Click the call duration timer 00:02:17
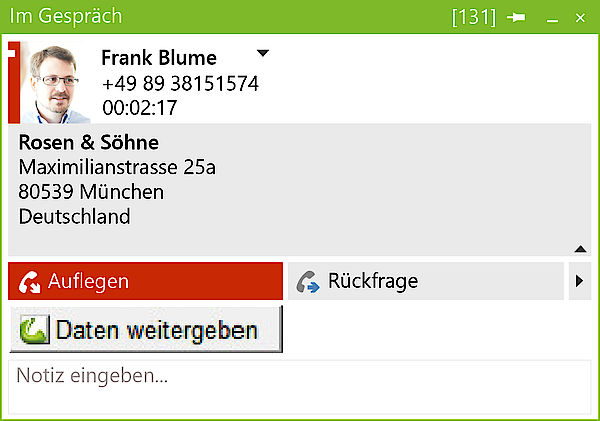Viewport: 600px width, 421px height. click(x=140, y=108)
